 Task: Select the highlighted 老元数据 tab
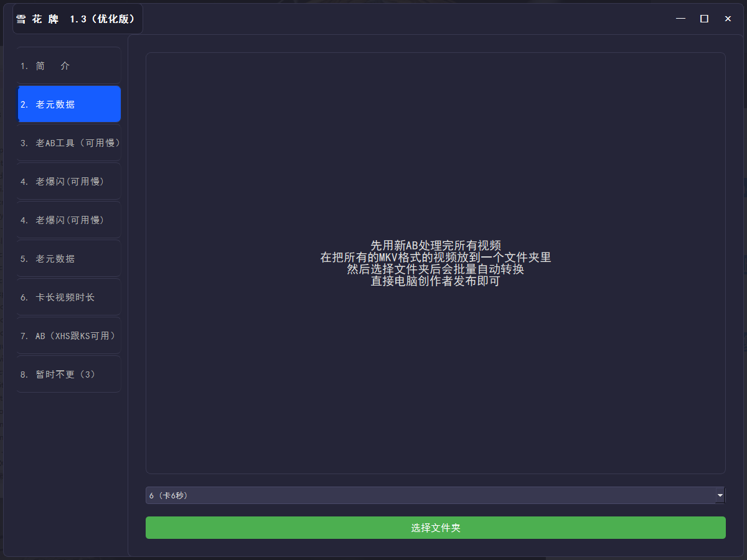click(68, 104)
